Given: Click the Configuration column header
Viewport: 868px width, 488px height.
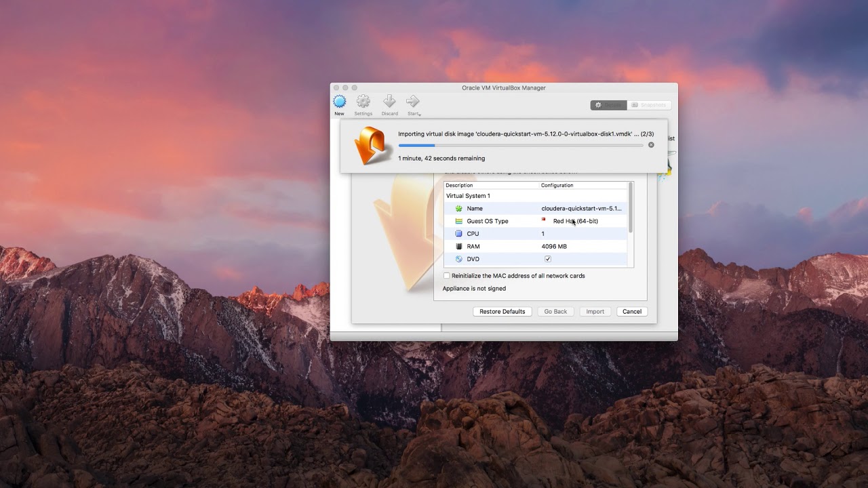Looking at the screenshot, I should 557,185.
